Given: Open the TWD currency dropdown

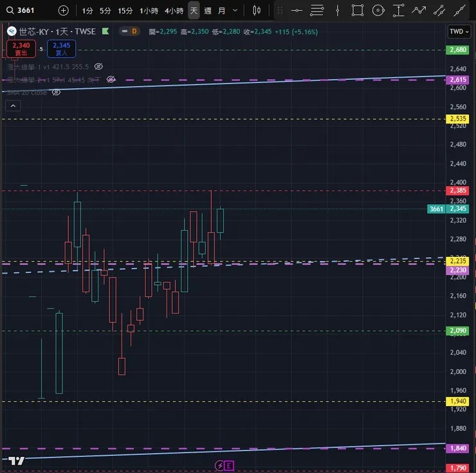Looking at the screenshot, I should click(459, 31).
